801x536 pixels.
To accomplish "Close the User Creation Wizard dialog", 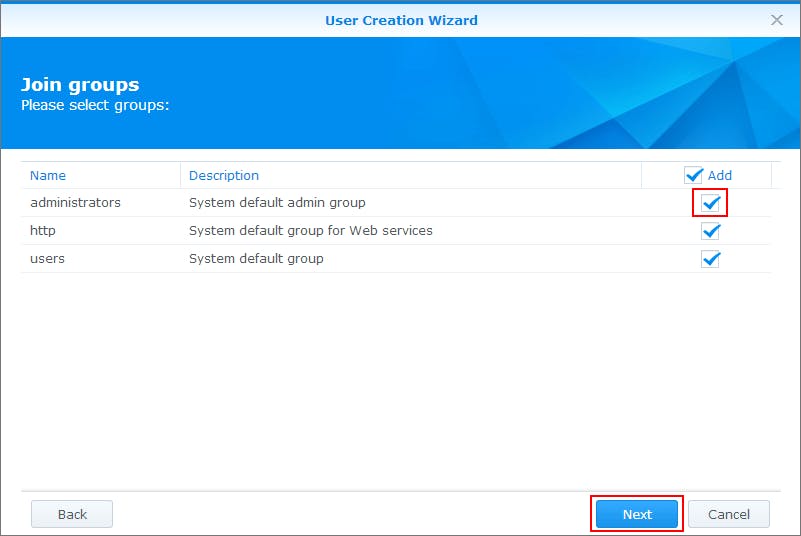I will [x=776, y=20].
